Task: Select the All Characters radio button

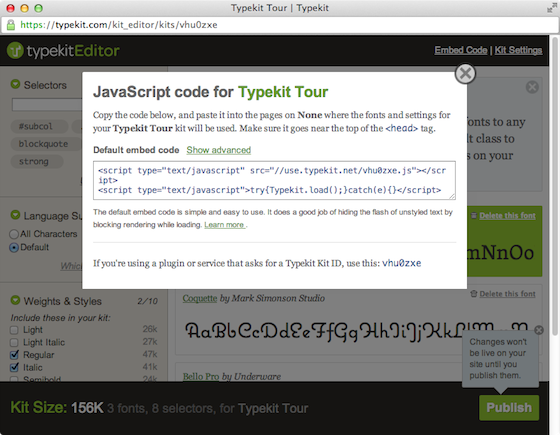Action: click(14, 234)
